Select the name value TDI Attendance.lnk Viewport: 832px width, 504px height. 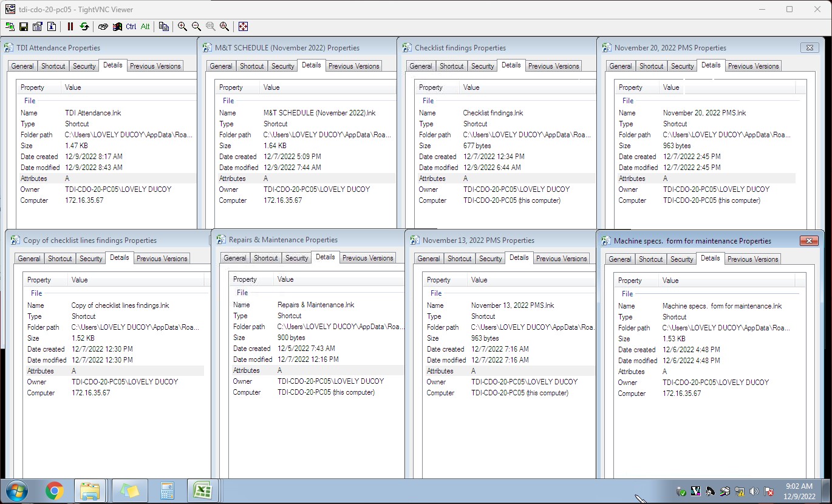[x=93, y=113]
